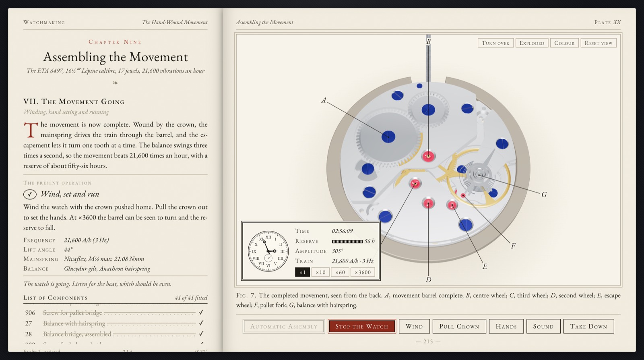Click the Wind button
The height and width of the screenshot is (360, 644).
(x=414, y=326)
